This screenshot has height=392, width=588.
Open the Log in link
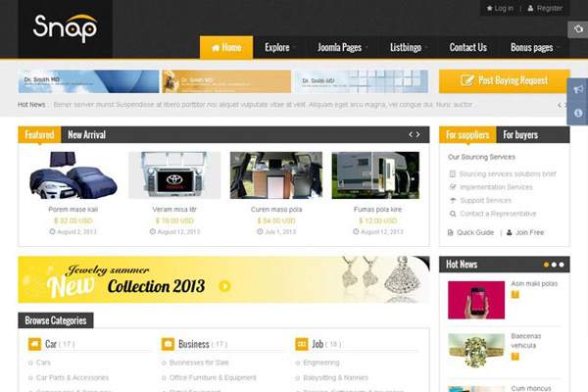[504, 8]
